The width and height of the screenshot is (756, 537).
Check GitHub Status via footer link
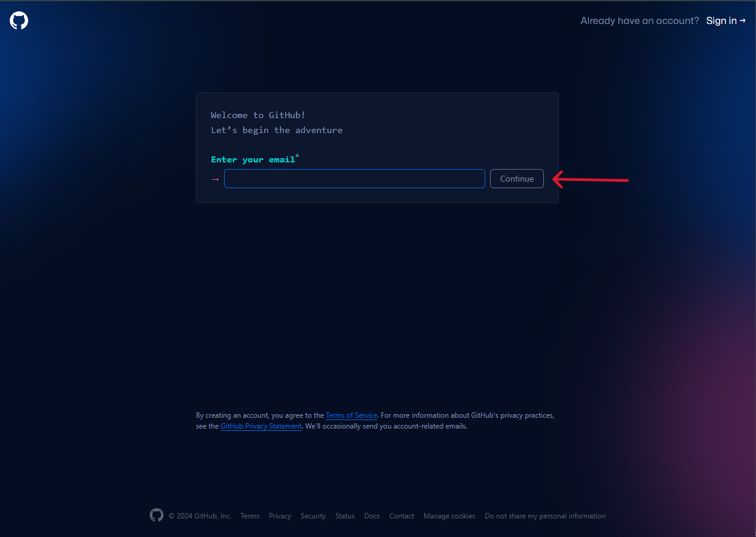pos(344,515)
